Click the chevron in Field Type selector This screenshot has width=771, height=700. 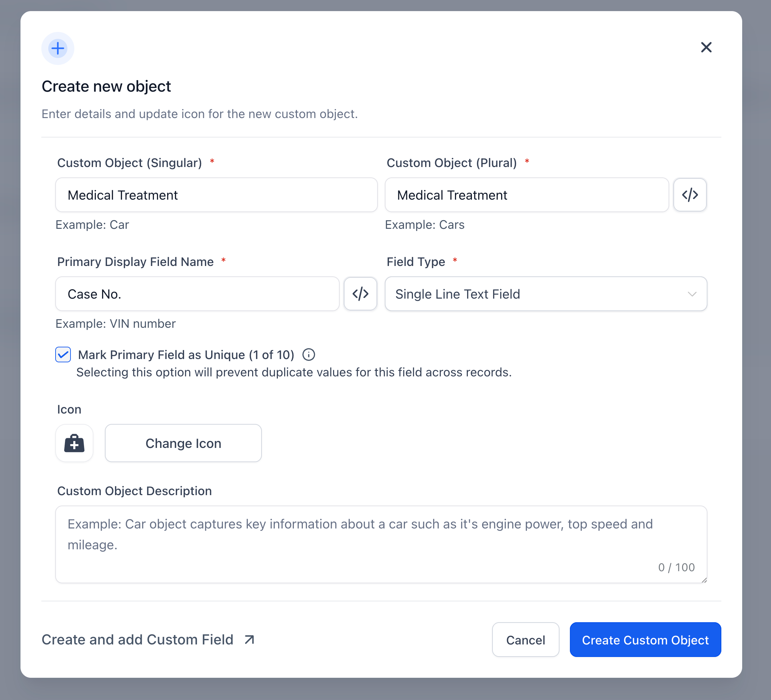pos(691,294)
